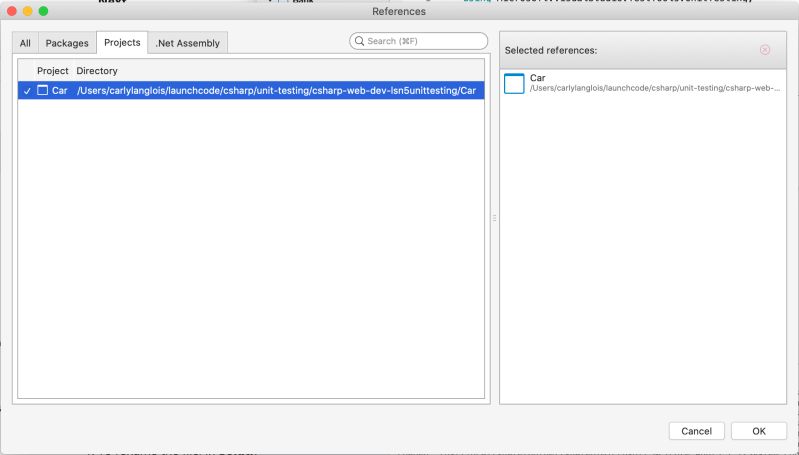Remove selected references with red X icon

(x=765, y=50)
